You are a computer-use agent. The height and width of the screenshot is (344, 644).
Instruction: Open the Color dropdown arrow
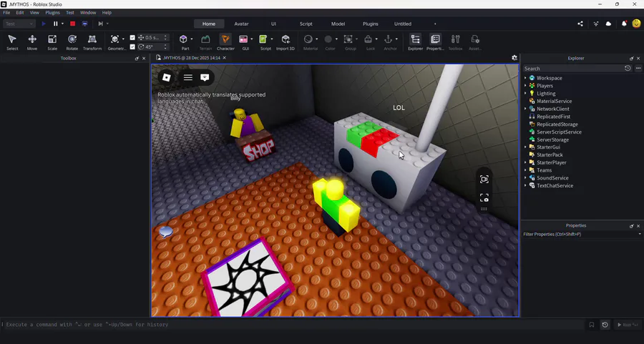tap(336, 39)
